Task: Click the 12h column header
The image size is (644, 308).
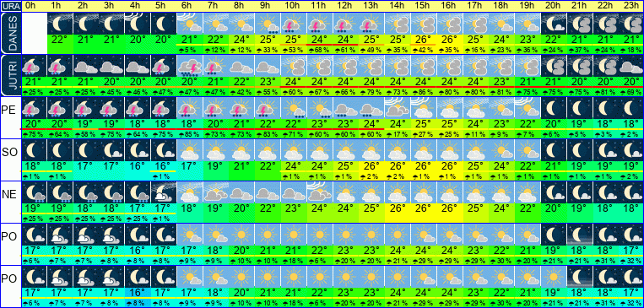Action: pyautogui.click(x=344, y=6)
